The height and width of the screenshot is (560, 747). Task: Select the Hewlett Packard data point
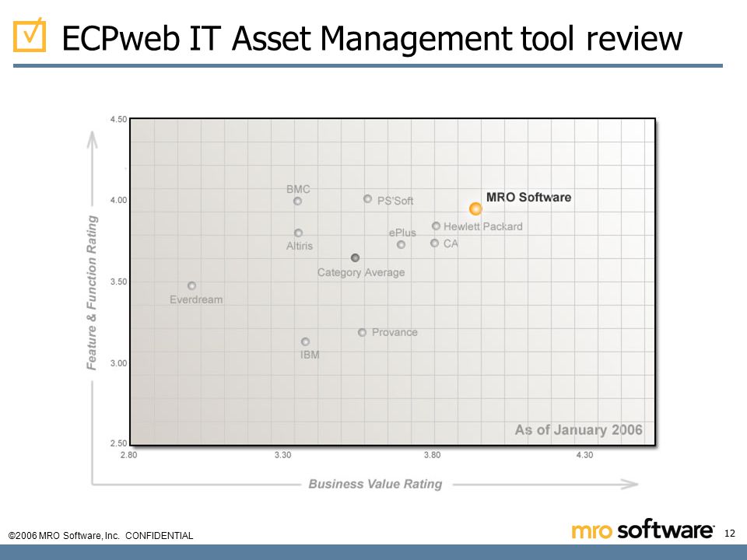436,226
